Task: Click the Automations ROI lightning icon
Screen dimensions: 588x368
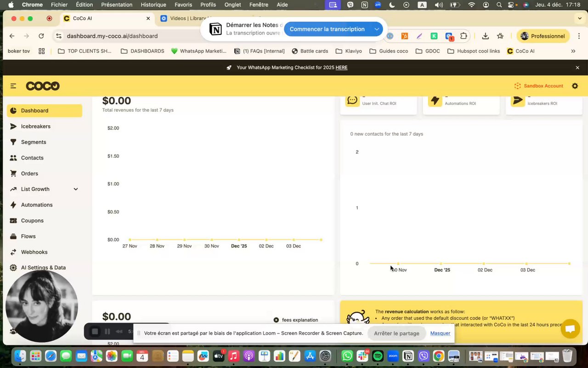Action: pos(435,100)
